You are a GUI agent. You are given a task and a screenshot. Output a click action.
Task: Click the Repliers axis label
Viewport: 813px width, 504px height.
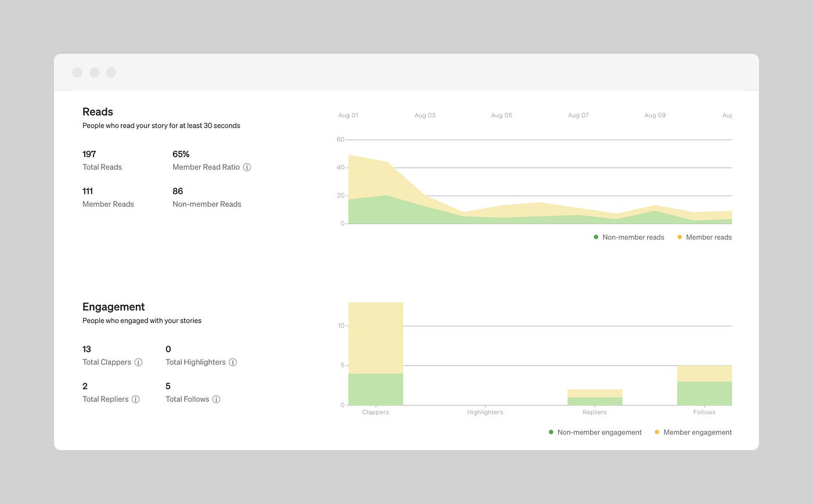coord(595,412)
